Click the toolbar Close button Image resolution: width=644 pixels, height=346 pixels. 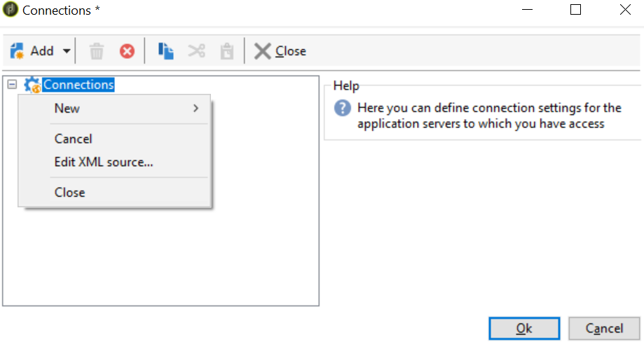tap(280, 51)
